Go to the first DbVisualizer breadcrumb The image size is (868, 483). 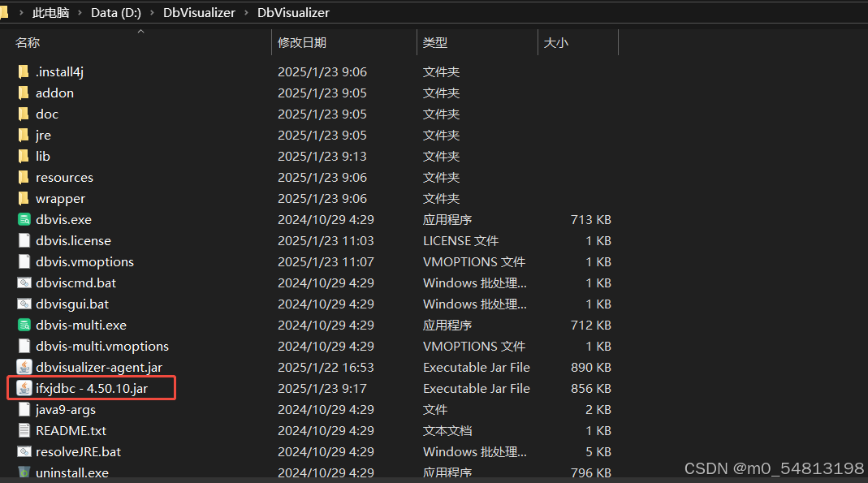199,12
